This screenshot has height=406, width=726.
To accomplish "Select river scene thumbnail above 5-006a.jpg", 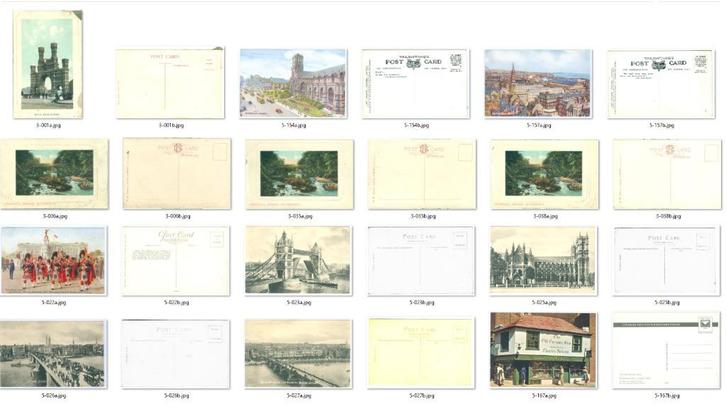I will tap(54, 174).
